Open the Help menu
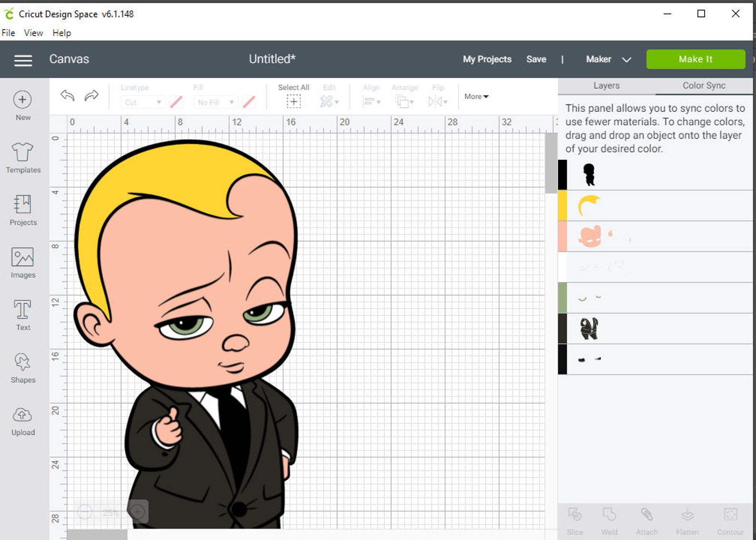The image size is (756, 540). coord(61,33)
